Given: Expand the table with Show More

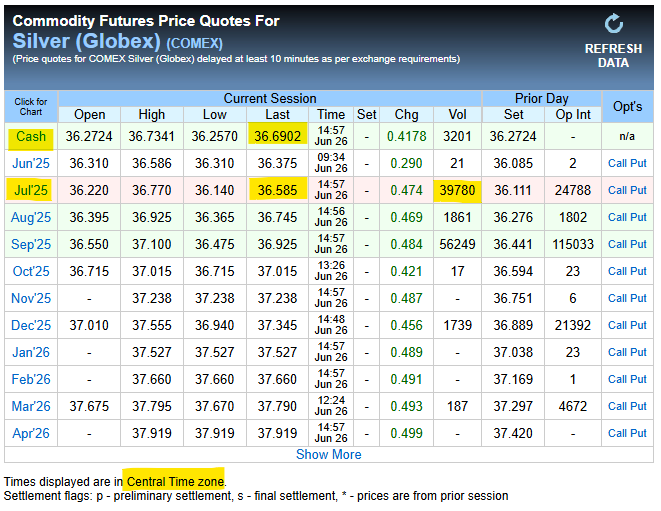Looking at the screenshot, I should tap(328, 454).
